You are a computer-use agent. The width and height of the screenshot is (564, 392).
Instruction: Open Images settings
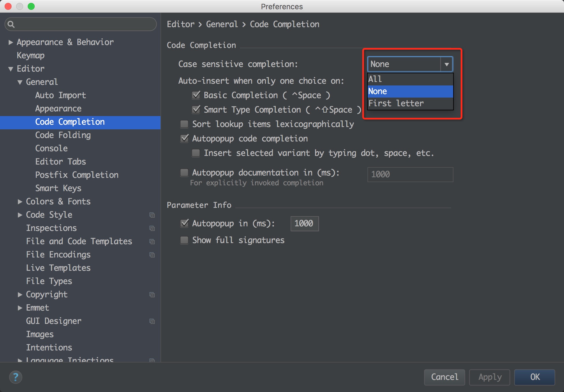coord(40,334)
